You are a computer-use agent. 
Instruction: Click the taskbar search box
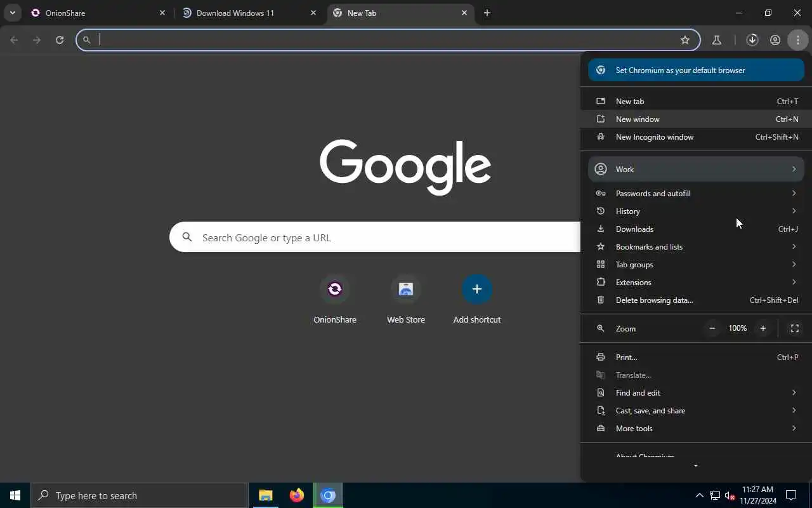click(x=140, y=495)
